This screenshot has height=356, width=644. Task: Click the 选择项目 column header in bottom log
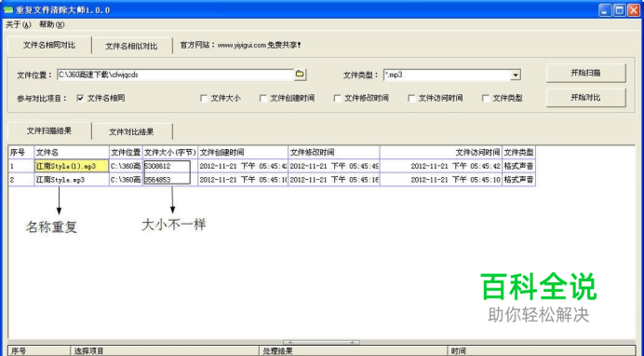[165, 351]
